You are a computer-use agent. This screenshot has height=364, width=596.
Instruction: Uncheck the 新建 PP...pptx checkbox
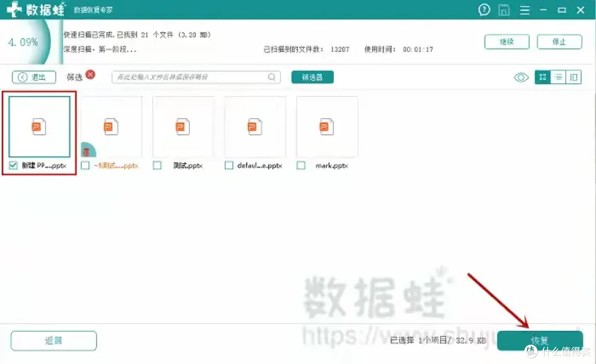13,165
